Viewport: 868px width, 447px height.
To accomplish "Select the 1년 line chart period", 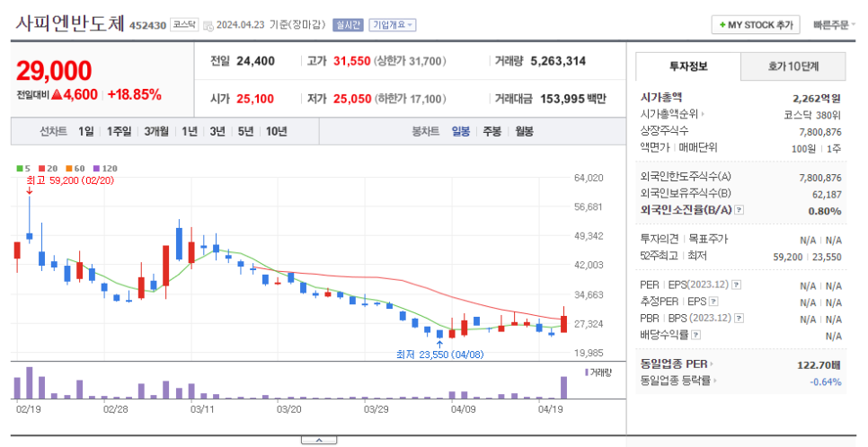I will tap(190, 131).
